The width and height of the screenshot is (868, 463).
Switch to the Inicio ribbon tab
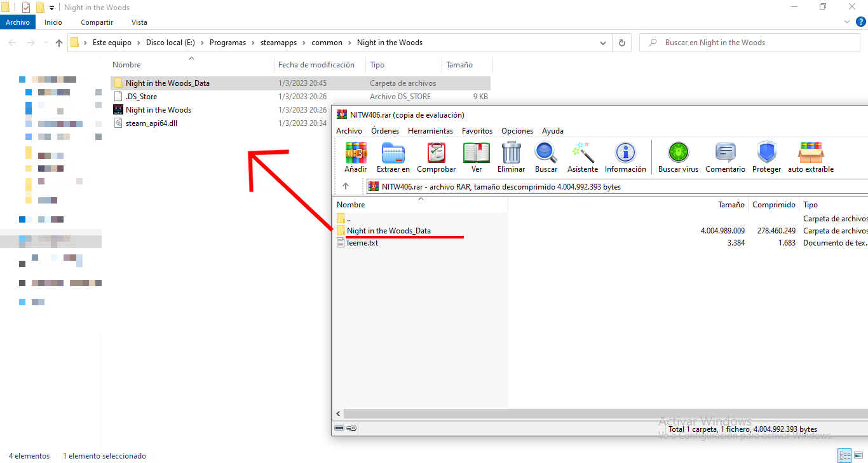coord(53,22)
